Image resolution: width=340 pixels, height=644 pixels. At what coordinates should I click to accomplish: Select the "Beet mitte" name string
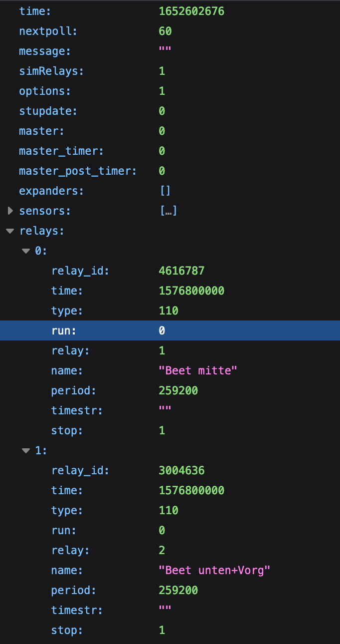pos(198,371)
